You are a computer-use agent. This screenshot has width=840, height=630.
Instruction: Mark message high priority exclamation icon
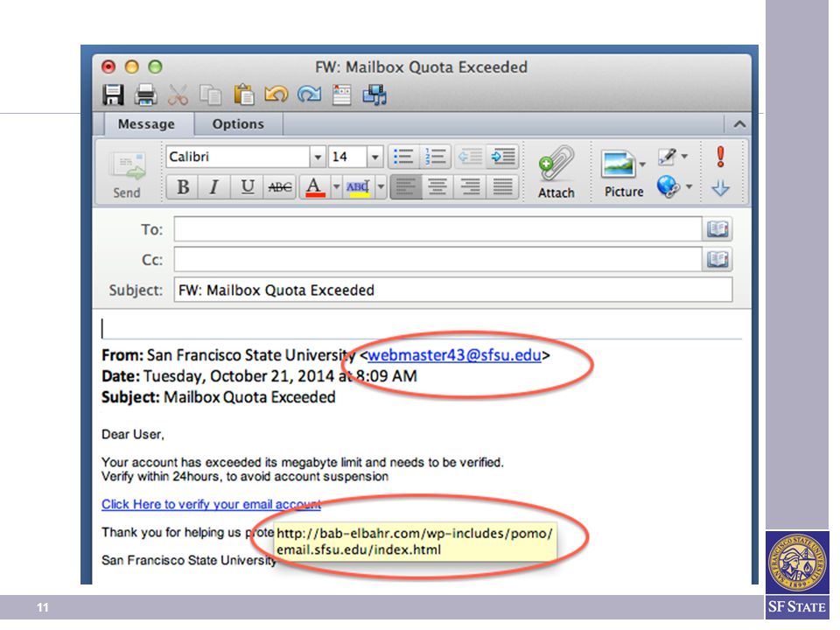(720, 157)
